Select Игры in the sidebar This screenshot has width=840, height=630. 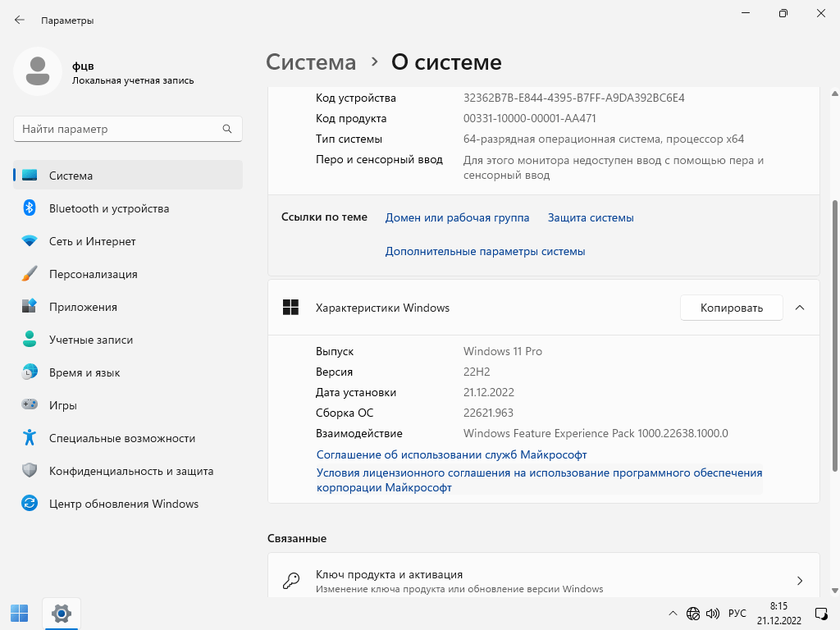[x=63, y=405]
